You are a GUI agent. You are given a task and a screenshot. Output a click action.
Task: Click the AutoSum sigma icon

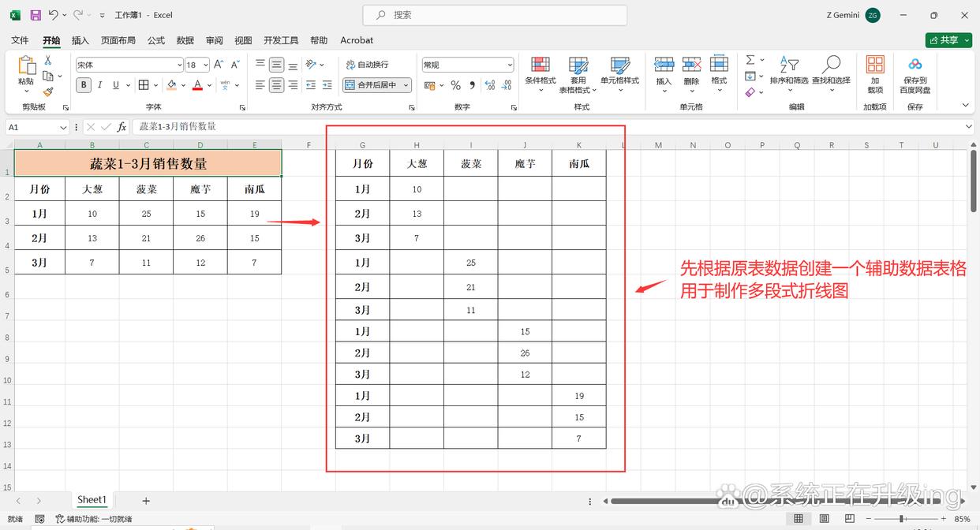point(750,60)
